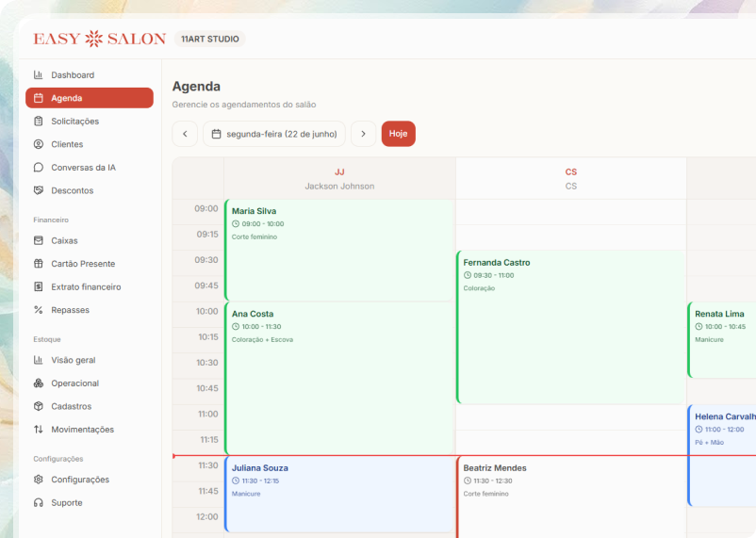The image size is (756, 538).
Task: Click the Suporte headset icon
Action: click(38, 503)
